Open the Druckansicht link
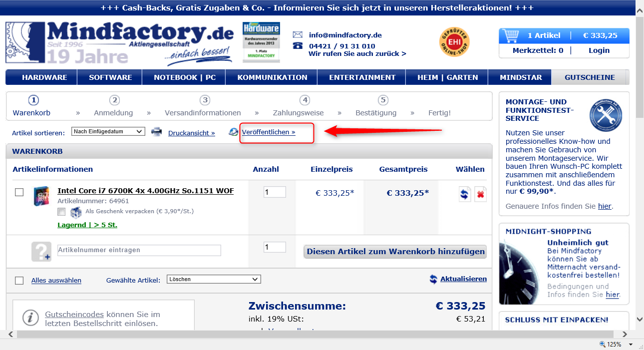Viewport: 644px width, 350px height. 192,133
